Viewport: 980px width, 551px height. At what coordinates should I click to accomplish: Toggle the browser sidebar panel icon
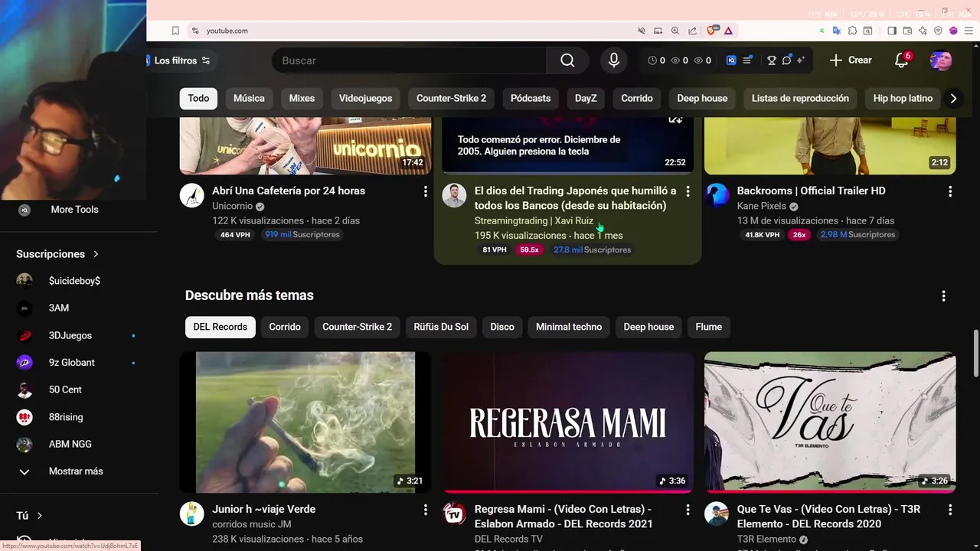tap(892, 31)
